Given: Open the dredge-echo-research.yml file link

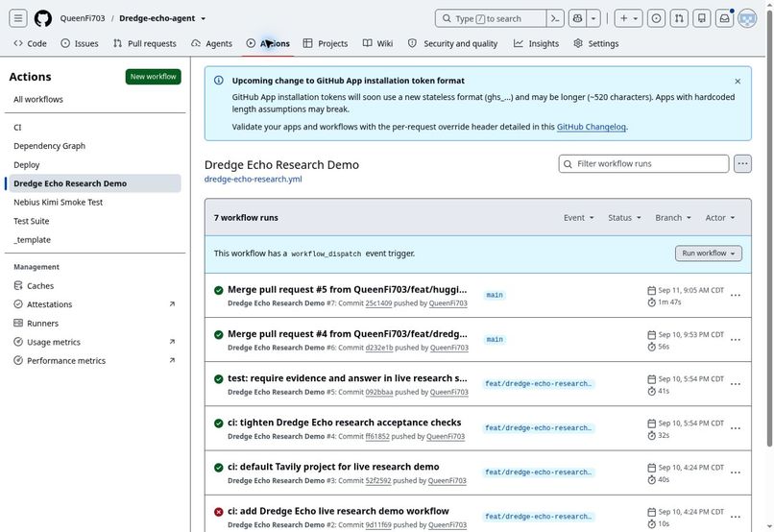Looking at the screenshot, I should coord(254,180).
